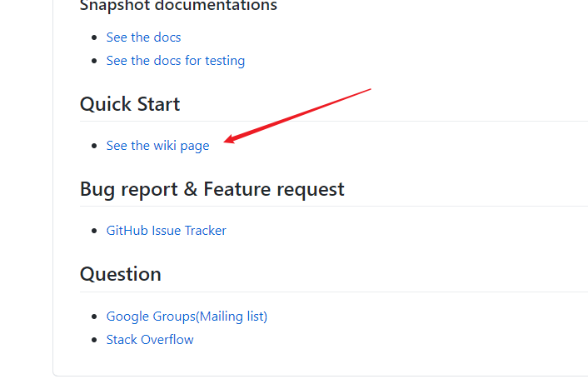The image size is (588, 379).
Task: Select "Bug report & Feature request" heading
Action: point(212,189)
